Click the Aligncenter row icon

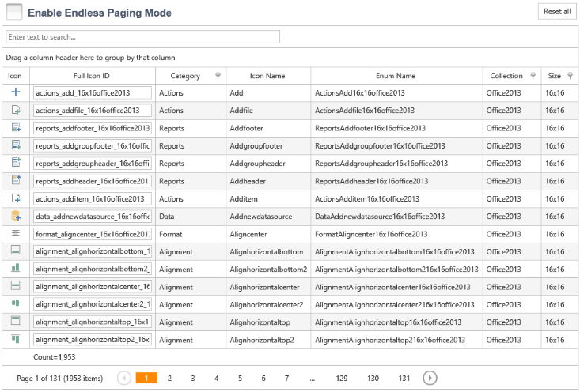pos(15,234)
